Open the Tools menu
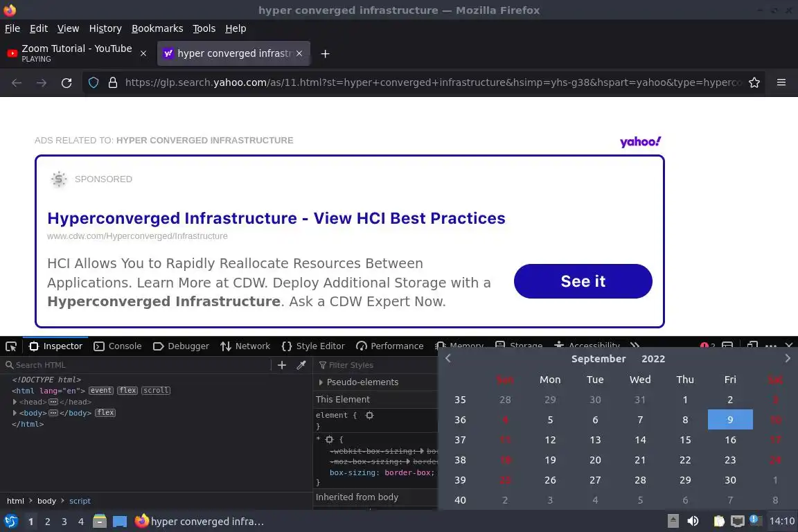The height and width of the screenshot is (532, 798). click(x=204, y=28)
